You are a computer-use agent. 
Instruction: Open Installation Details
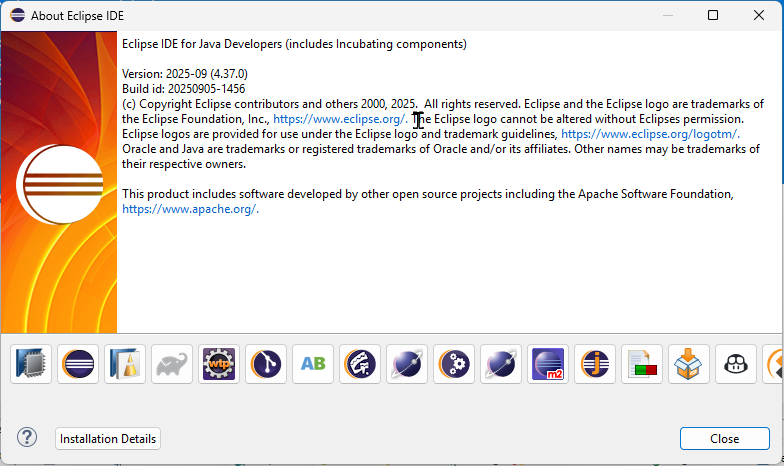[108, 438]
